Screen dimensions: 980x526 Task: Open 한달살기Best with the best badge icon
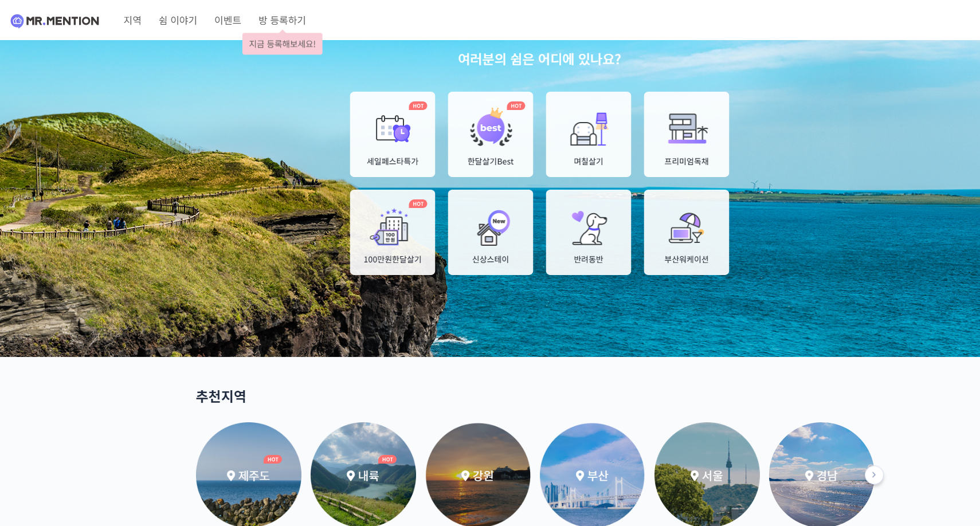pos(491,131)
